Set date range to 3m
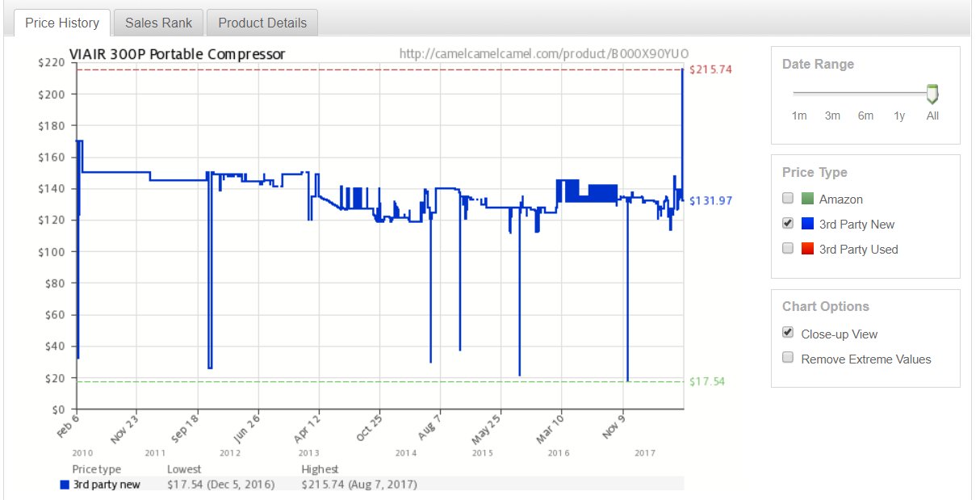Viewport: 980px width, 500px height. (832, 116)
